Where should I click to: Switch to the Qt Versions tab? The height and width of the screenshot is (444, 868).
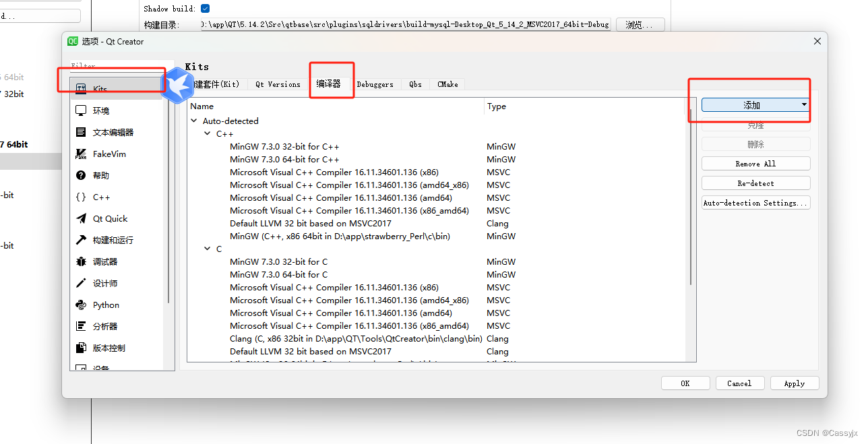pyautogui.click(x=277, y=84)
